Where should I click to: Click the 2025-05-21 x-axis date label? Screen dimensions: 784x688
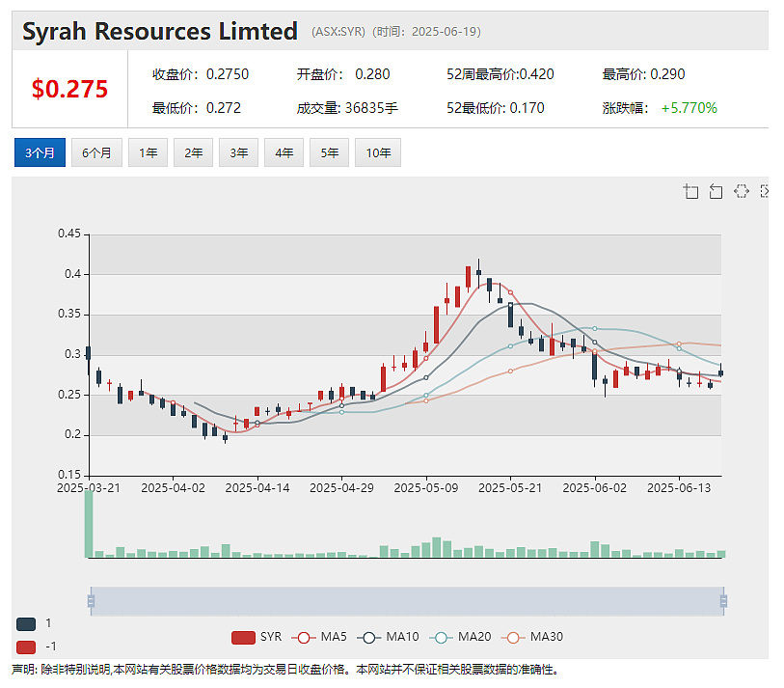click(x=510, y=488)
